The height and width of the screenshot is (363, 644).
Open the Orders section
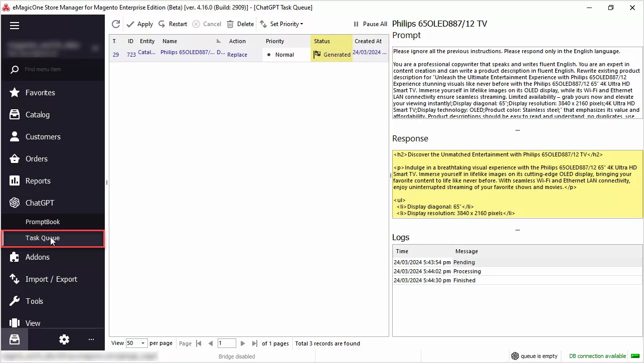[x=53, y=159]
